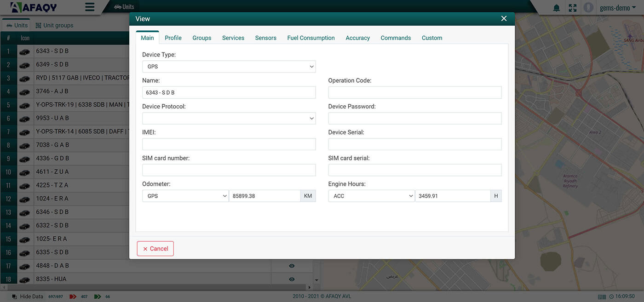Viewport: 644px width, 302px height.
Task: Click car icon for unit 9953 - U A B
Action: click(25, 119)
